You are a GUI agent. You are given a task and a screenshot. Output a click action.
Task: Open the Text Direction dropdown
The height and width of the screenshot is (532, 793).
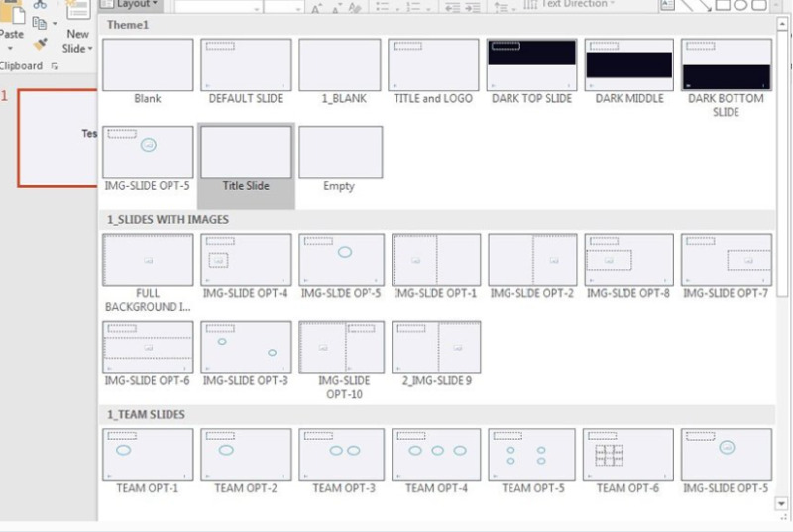point(569,4)
